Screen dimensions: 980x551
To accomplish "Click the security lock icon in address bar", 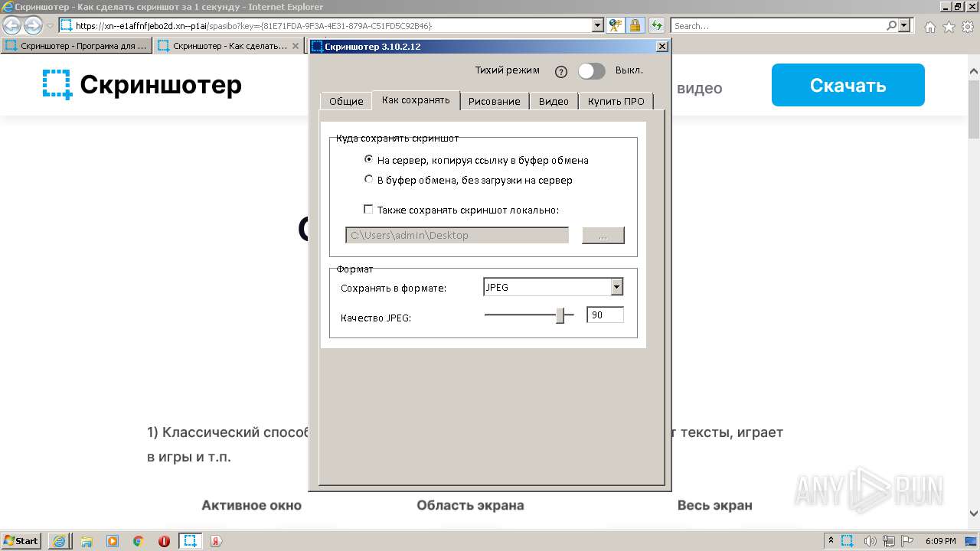I will 635,25.
